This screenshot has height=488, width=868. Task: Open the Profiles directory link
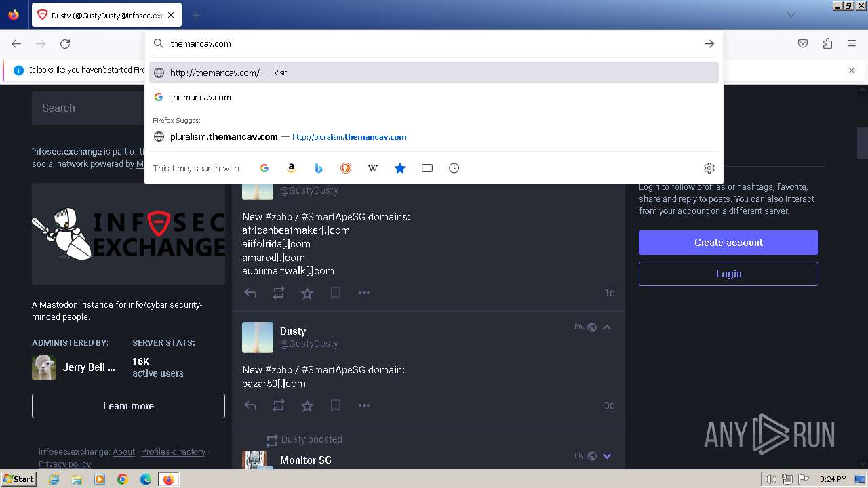pyautogui.click(x=173, y=452)
